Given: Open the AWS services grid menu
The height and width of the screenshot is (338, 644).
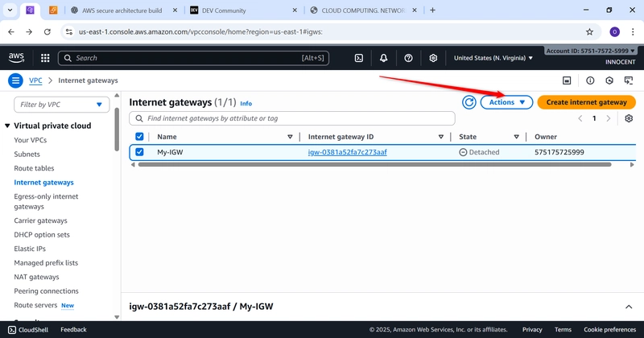Looking at the screenshot, I should pyautogui.click(x=45, y=58).
